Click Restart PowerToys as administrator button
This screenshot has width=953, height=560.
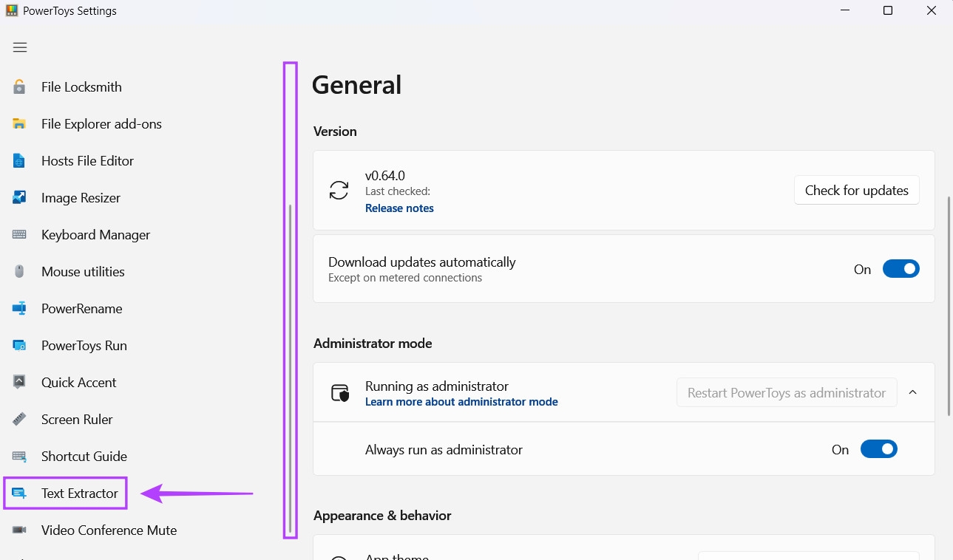[x=787, y=392]
